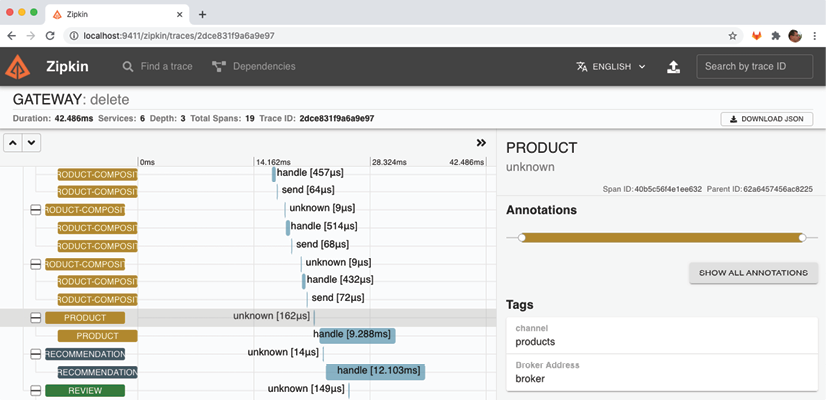The width and height of the screenshot is (826, 400).
Task: Collapse PRODUCT-COMPOSITE row with unknown [9µs] before handle [432µs]
Action: tap(35, 264)
